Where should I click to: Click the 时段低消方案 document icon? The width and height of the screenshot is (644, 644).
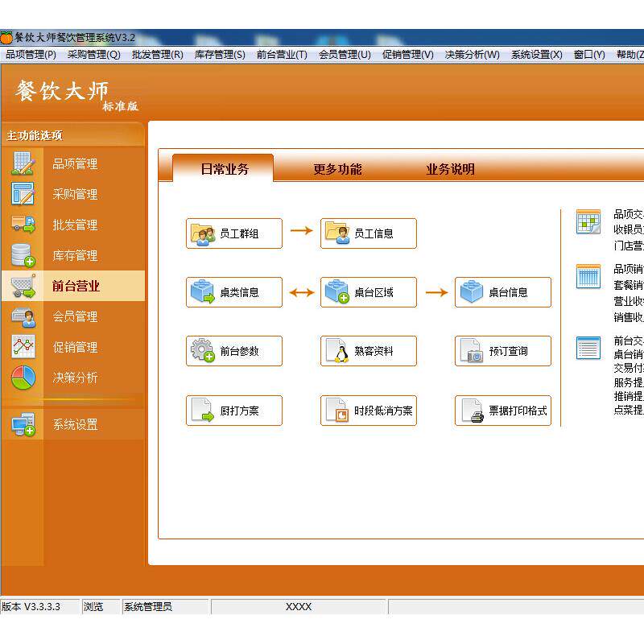[x=337, y=410]
